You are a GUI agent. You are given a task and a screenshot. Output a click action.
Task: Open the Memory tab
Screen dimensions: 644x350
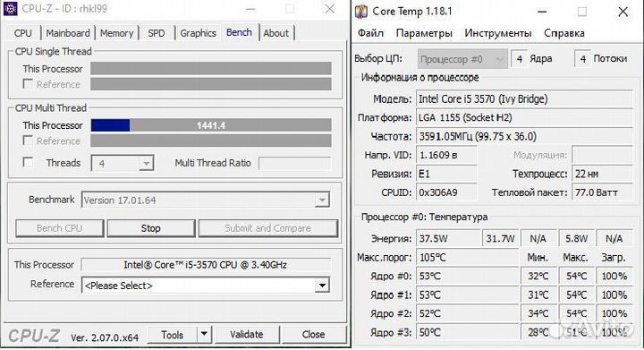coord(116,33)
